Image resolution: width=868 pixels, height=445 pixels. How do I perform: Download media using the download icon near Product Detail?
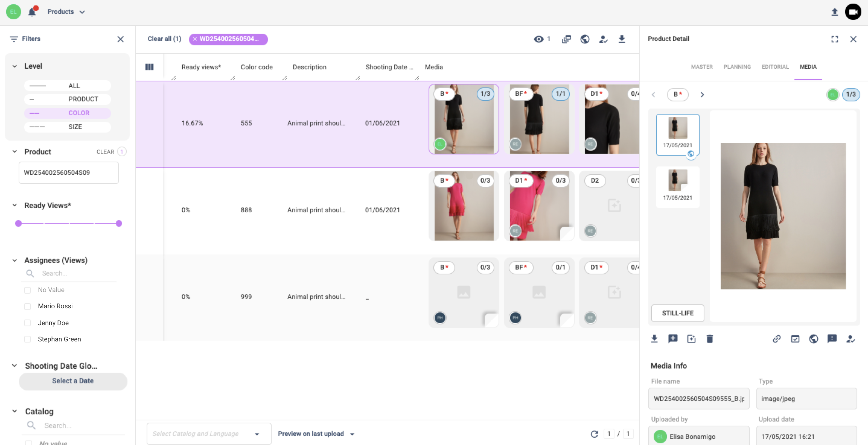pos(654,339)
